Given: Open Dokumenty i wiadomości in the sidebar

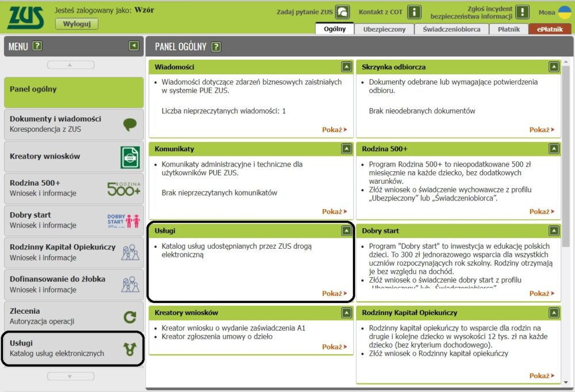Looking at the screenshot, I should tap(74, 124).
